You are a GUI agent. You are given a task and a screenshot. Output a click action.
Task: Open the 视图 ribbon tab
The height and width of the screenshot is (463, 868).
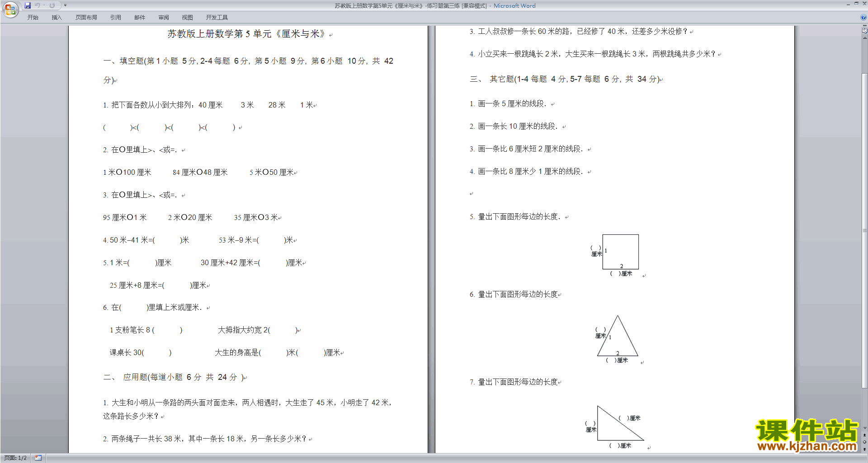[x=187, y=18]
